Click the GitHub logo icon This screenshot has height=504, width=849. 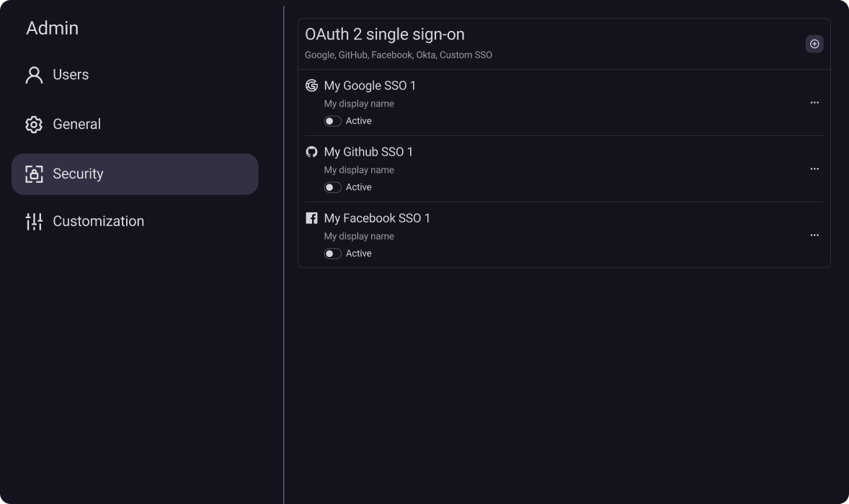click(x=311, y=152)
